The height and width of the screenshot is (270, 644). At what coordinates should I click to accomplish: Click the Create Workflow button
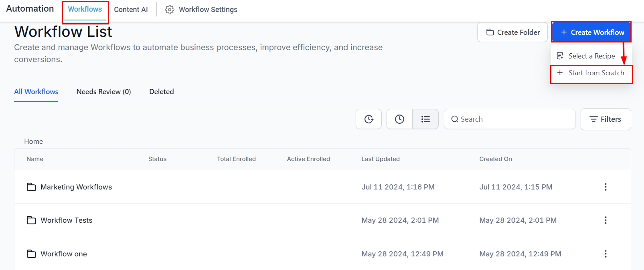click(591, 32)
